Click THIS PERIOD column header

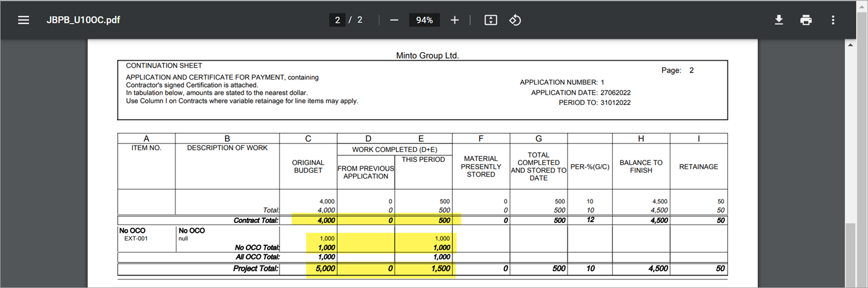click(423, 160)
